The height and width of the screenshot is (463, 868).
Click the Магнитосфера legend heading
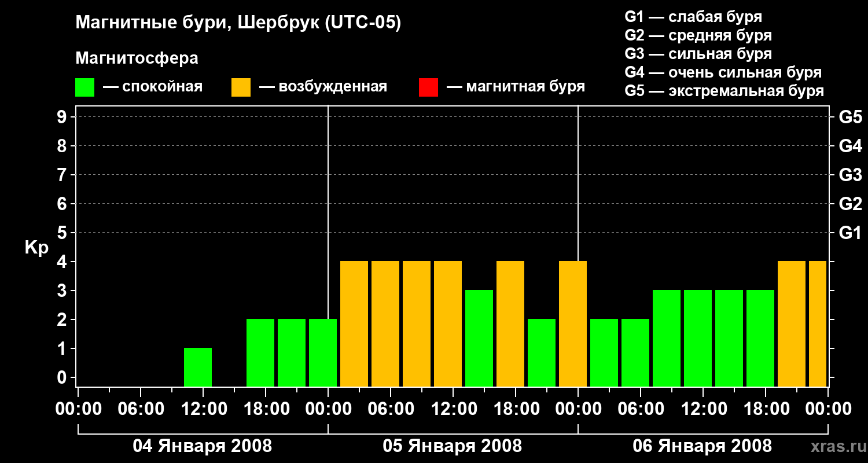(x=137, y=58)
